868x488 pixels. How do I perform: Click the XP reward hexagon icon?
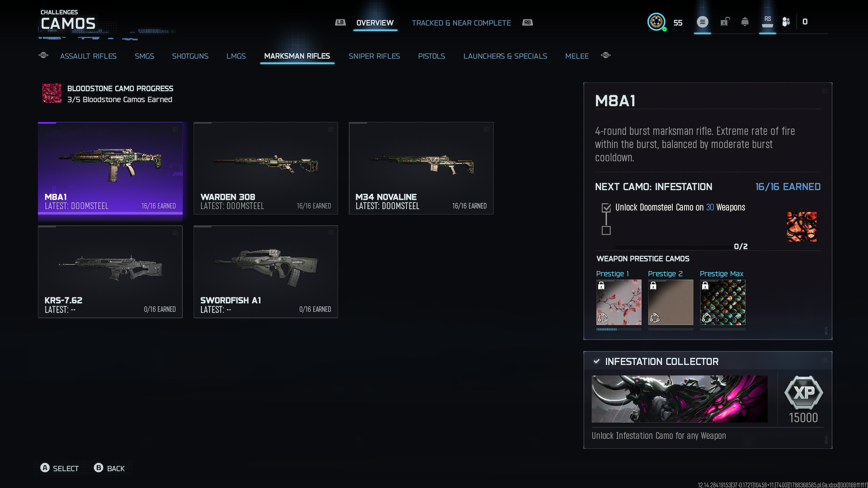click(803, 392)
